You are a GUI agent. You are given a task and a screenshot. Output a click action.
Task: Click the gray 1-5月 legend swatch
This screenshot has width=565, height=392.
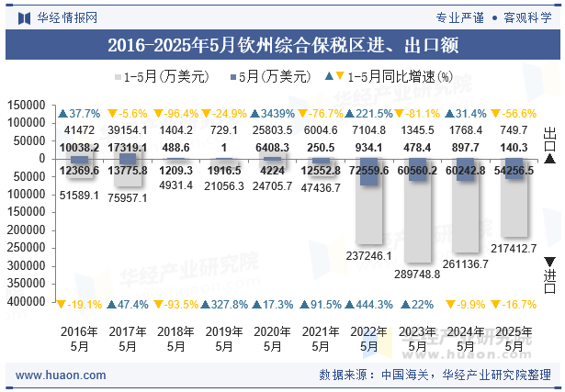point(118,77)
